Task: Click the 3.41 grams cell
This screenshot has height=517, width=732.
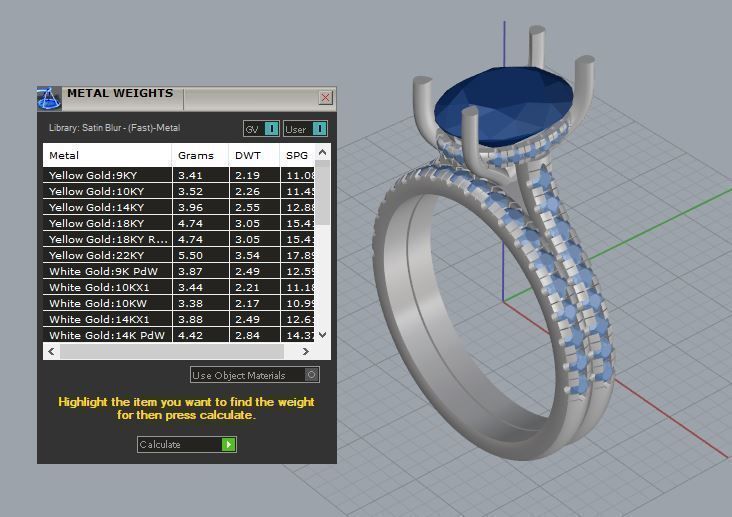Action: pyautogui.click(x=201, y=176)
